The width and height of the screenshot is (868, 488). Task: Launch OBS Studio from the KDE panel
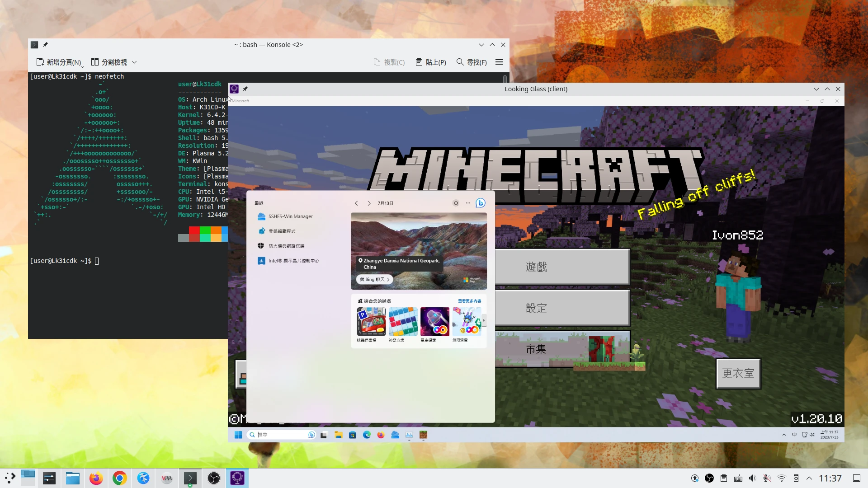tap(213, 478)
